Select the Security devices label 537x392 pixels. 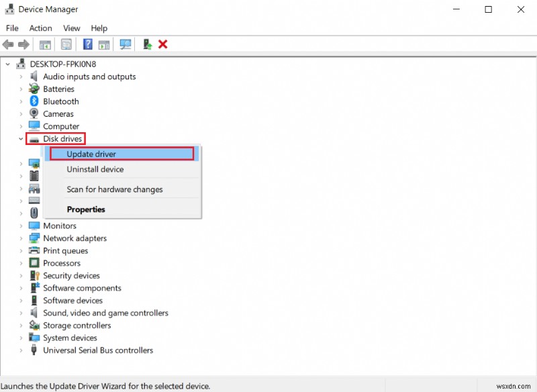click(x=71, y=276)
